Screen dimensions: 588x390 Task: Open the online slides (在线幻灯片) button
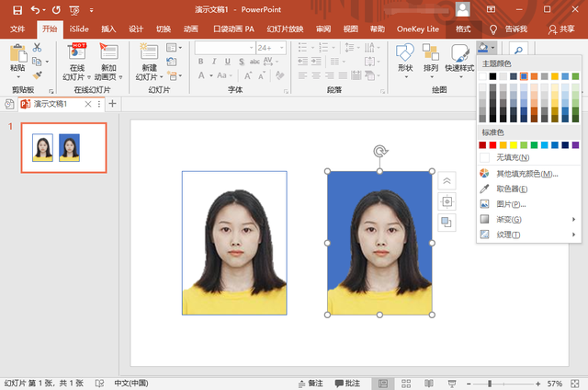[x=77, y=62]
